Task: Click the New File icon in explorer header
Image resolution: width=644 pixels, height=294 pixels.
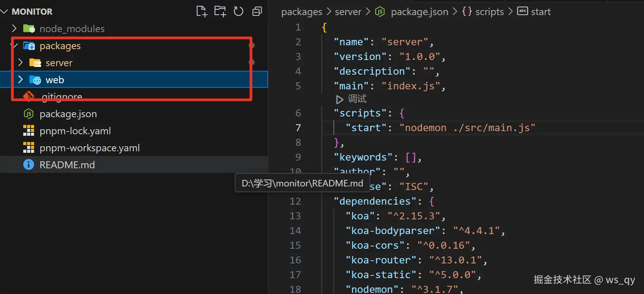Action: pyautogui.click(x=202, y=12)
